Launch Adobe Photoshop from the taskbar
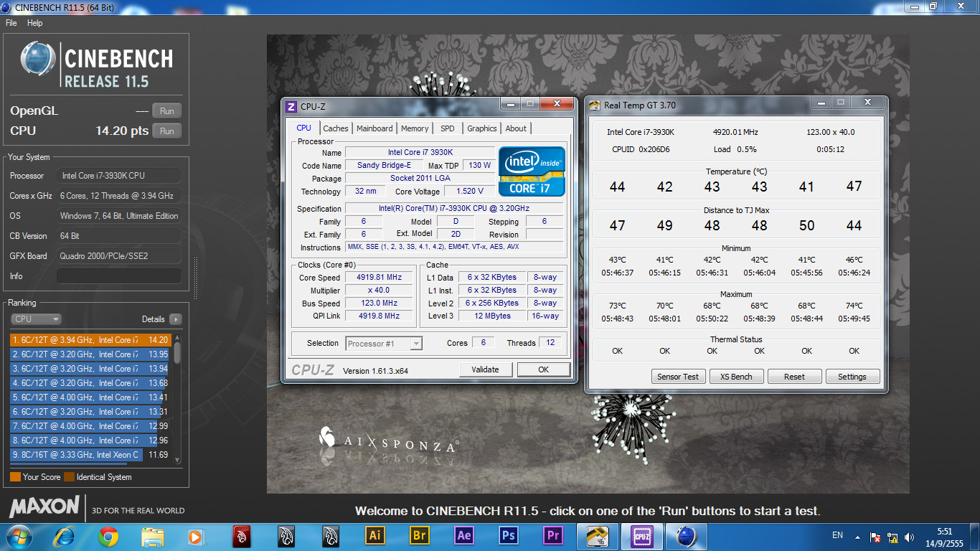The height and width of the screenshot is (551, 980). [x=509, y=535]
